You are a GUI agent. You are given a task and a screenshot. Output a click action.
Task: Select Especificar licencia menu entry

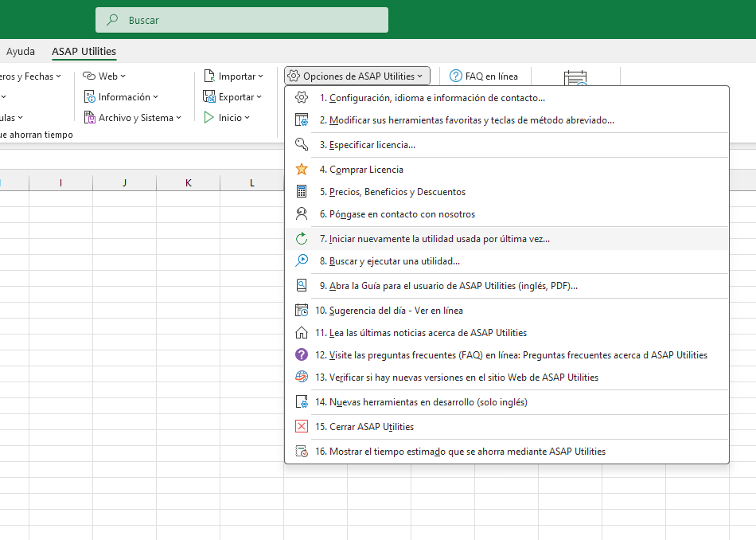click(507, 144)
